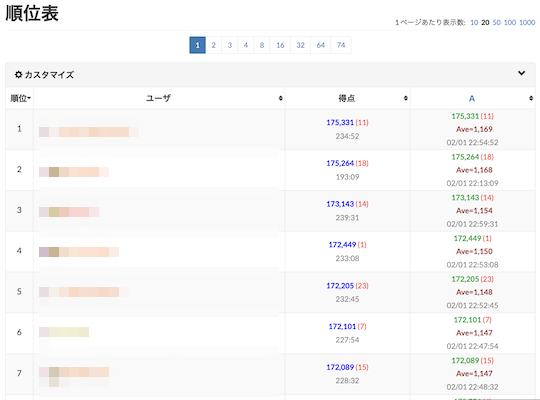Show 10 entries per page
540x400 pixels.
pyautogui.click(x=474, y=22)
